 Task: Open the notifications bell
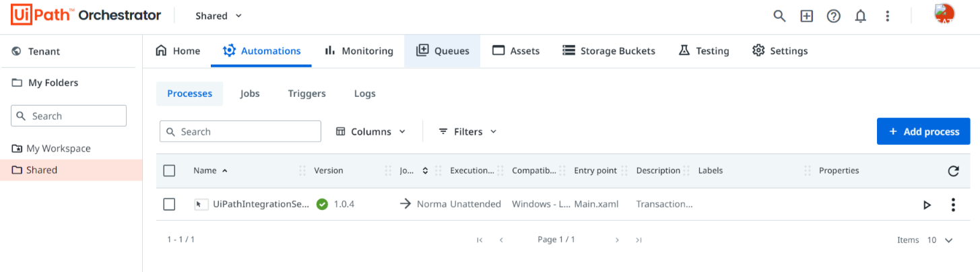coord(860,16)
